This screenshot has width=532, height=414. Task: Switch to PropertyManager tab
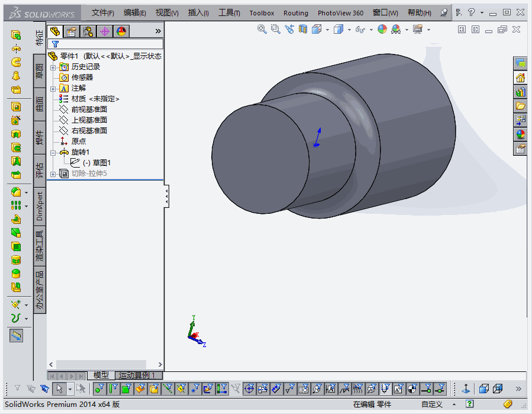[x=72, y=31]
